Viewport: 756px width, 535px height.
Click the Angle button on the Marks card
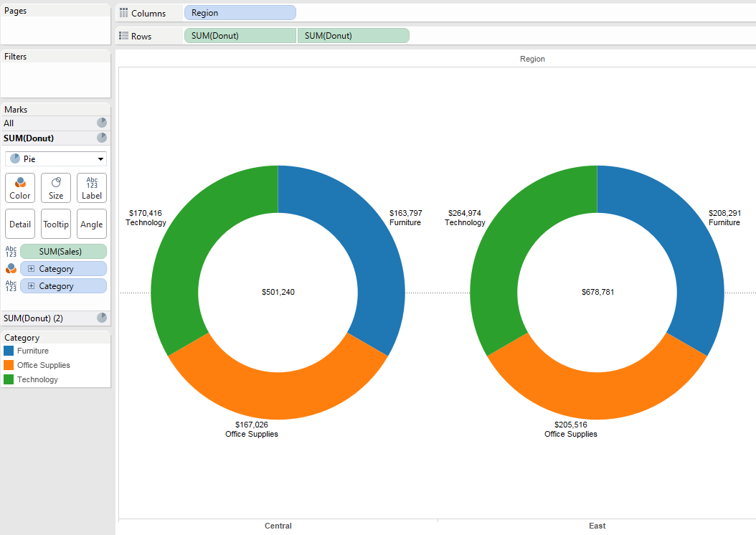(91, 224)
